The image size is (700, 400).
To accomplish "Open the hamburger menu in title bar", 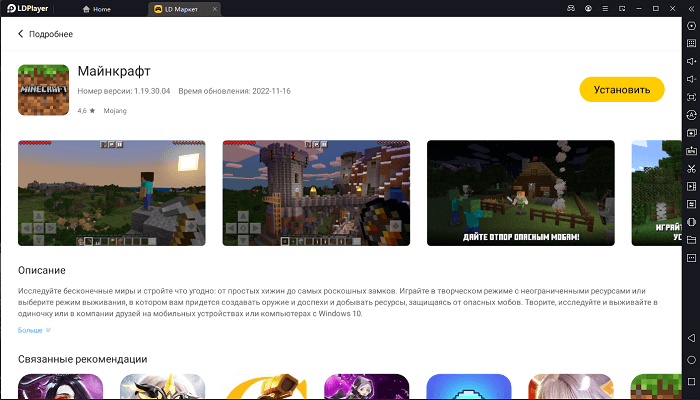I will pyautogui.click(x=605, y=8).
